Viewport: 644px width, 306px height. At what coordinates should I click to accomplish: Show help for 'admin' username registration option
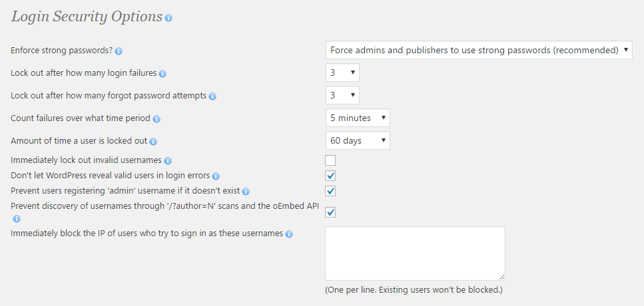point(246,192)
